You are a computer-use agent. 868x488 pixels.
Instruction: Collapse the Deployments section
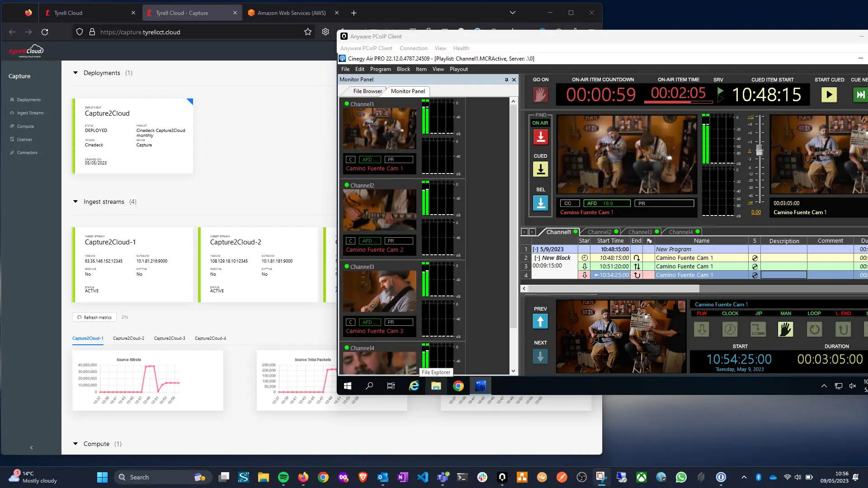coord(75,73)
